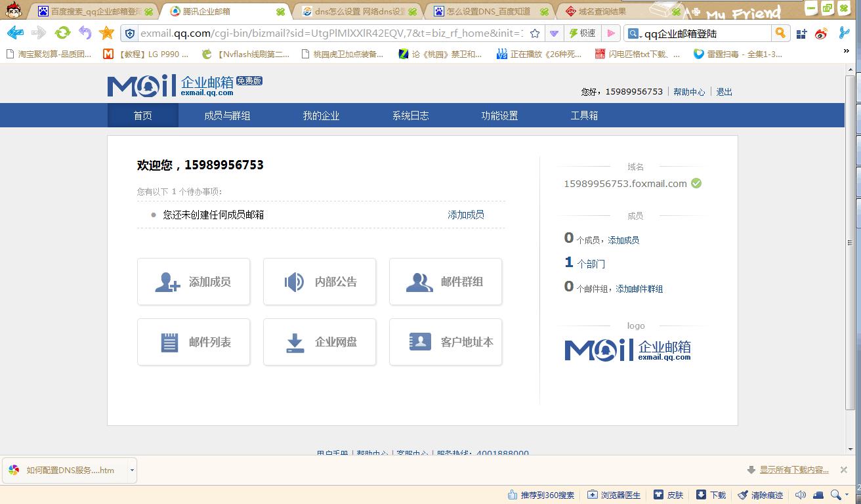Image resolution: width=861 pixels, height=504 pixels.
Task: Click the yellow favorites star icon
Action: tap(106, 33)
